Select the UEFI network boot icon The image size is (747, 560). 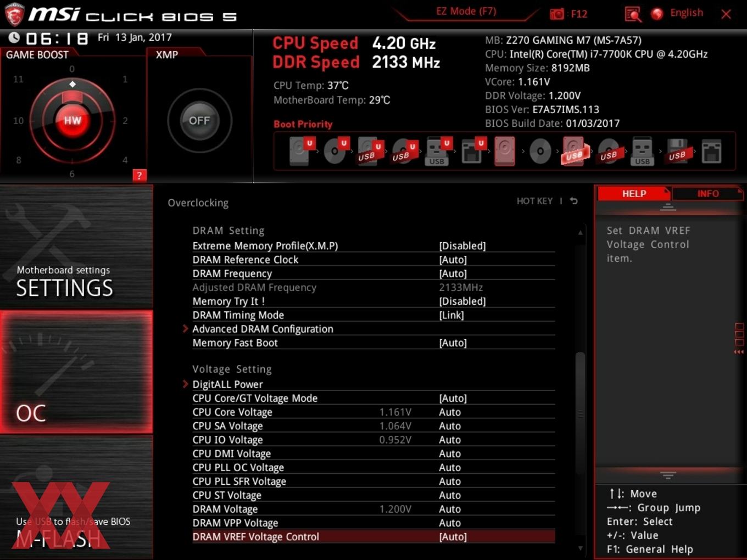point(472,151)
